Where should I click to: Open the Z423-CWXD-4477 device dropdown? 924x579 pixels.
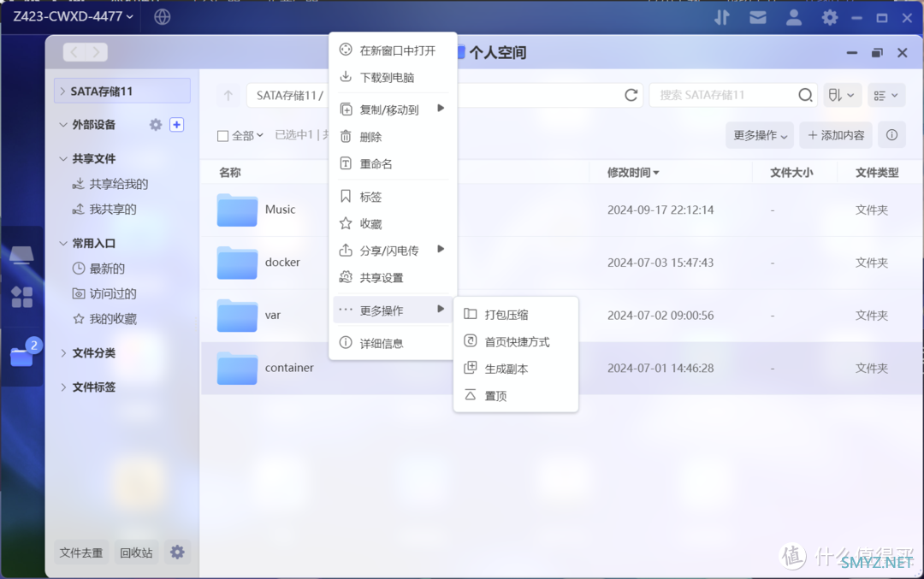pos(74,16)
